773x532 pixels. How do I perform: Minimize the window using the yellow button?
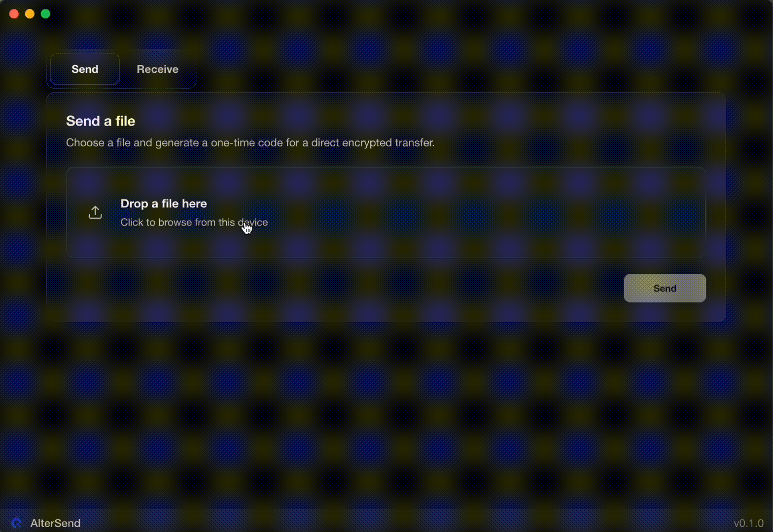click(30, 14)
